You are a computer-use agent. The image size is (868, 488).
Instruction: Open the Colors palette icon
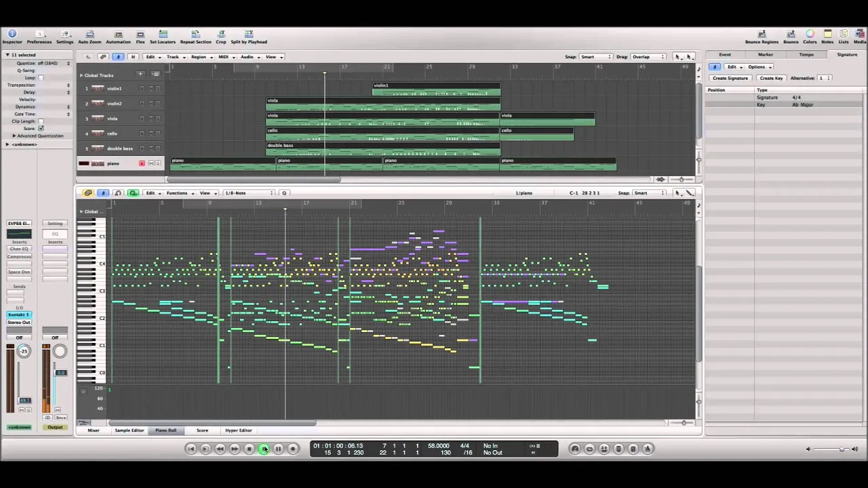pos(810,37)
